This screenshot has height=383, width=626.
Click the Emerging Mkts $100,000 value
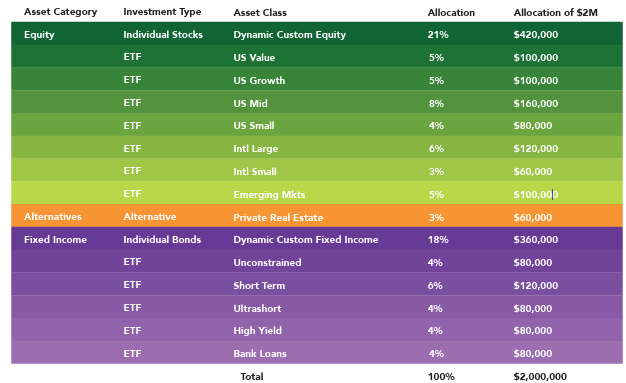coord(536,194)
